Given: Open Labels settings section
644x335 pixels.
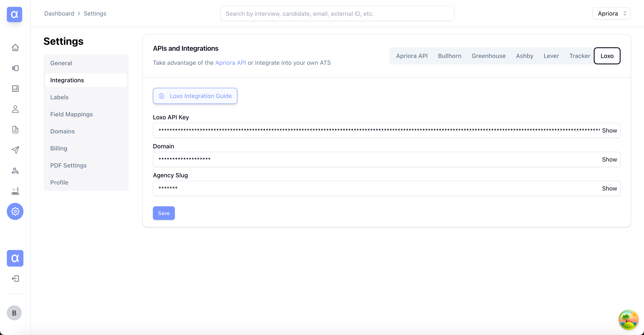Looking at the screenshot, I should tap(86, 97).
